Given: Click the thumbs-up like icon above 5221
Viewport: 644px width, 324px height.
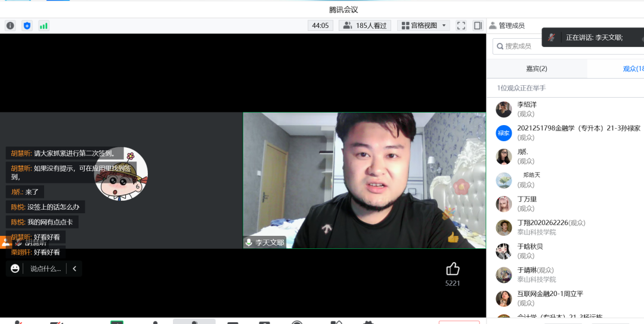Looking at the screenshot, I should click(453, 269).
